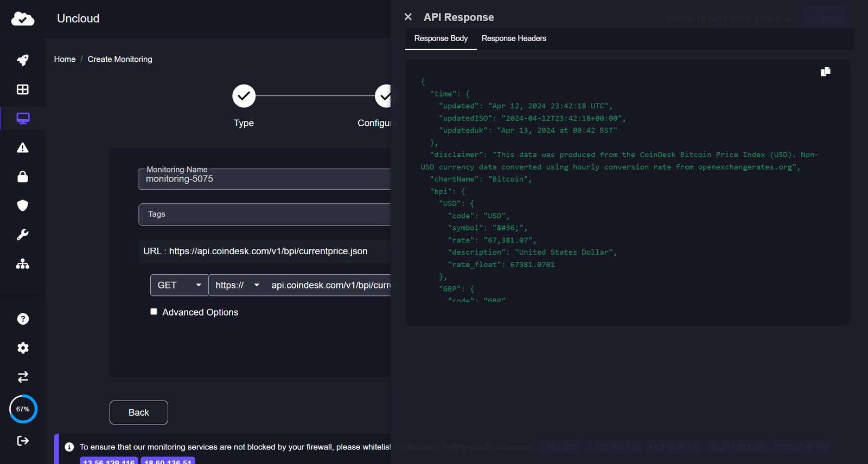Click the "chartName": "Bitcoin" line
Viewport: 868px width, 464px height.
pos(481,179)
